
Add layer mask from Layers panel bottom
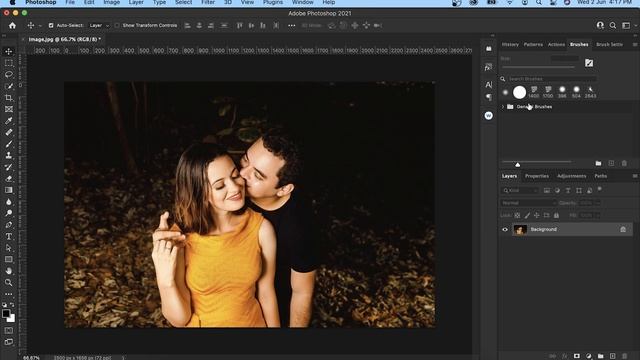[576, 356]
